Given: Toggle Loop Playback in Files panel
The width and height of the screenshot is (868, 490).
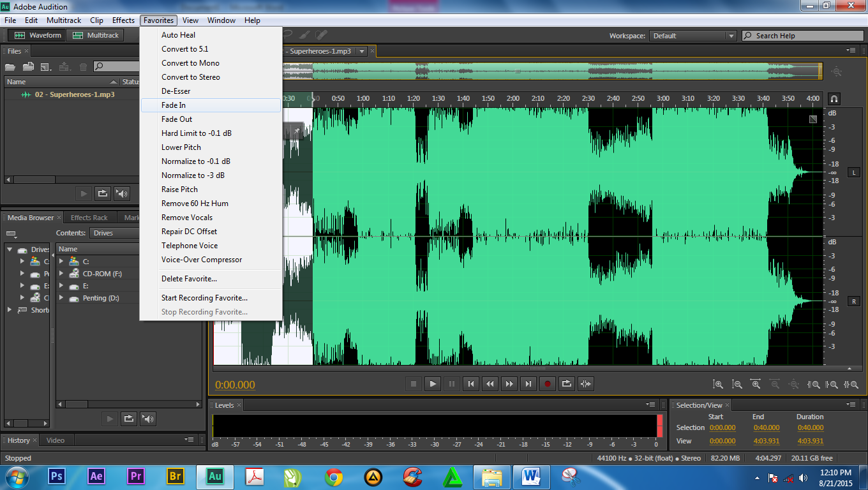Looking at the screenshot, I should [x=102, y=193].
